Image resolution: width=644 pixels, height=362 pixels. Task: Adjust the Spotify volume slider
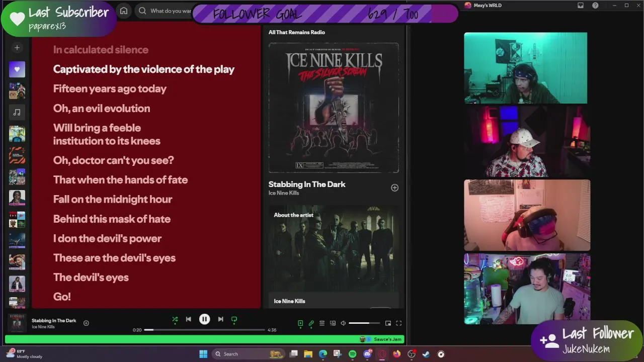tap(365, 323)
